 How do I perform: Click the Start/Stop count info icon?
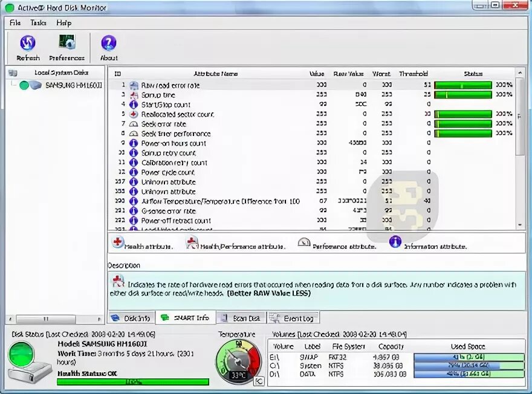click(134, 105)
